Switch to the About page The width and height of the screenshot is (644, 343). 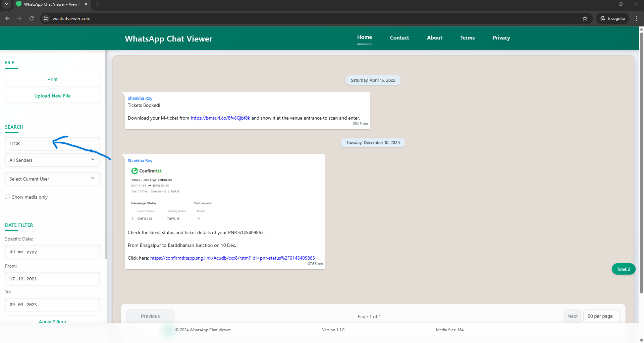tap(434, 38)
